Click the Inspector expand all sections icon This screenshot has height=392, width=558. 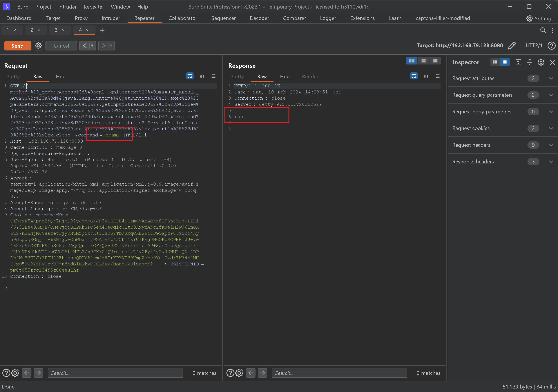tap(518, 62)
